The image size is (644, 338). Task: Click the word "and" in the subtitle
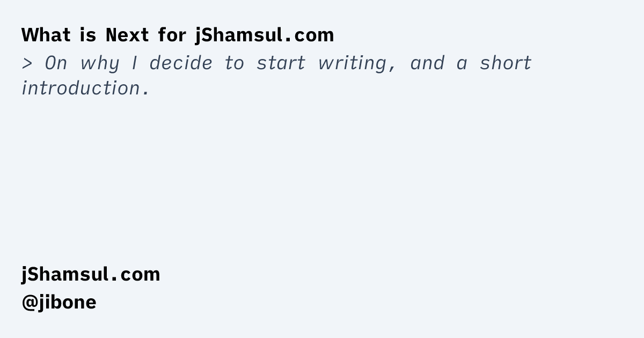[427, 63]
